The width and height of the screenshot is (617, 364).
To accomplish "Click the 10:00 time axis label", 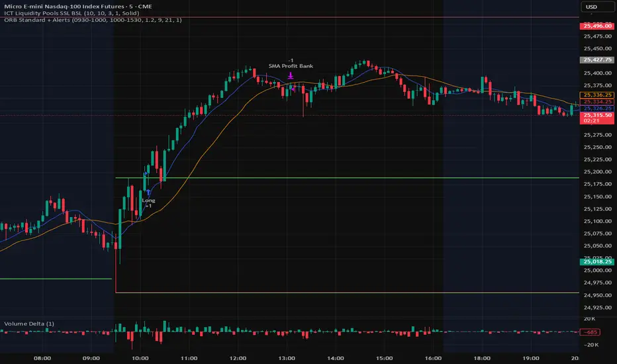I will (x=140, y=358).
